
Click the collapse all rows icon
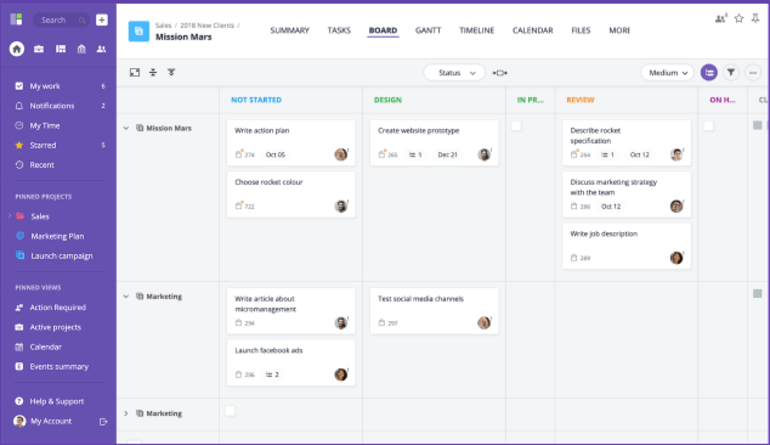coord(153,72)
